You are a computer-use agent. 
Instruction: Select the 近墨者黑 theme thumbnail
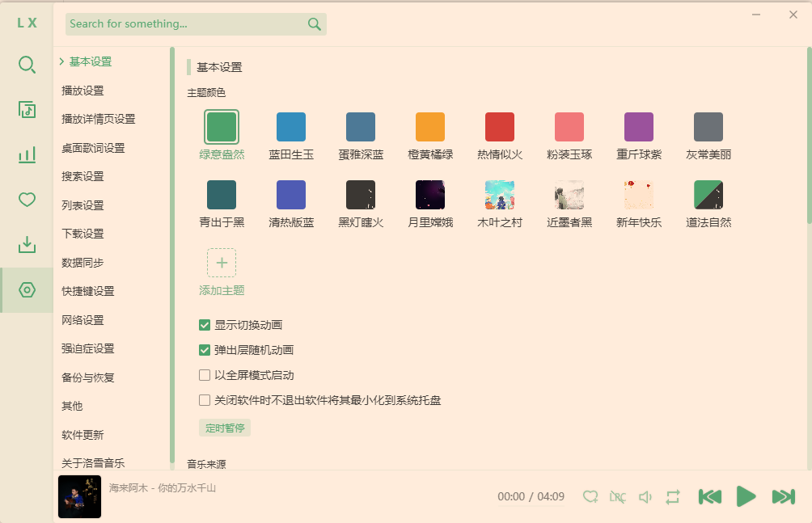coord(569,195)
